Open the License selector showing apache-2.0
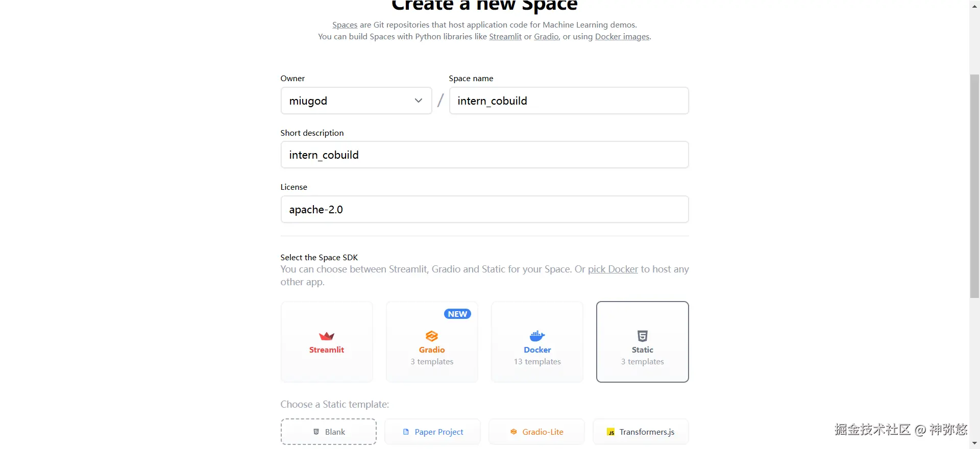This screenshot has height=449, width=980. 484,209
